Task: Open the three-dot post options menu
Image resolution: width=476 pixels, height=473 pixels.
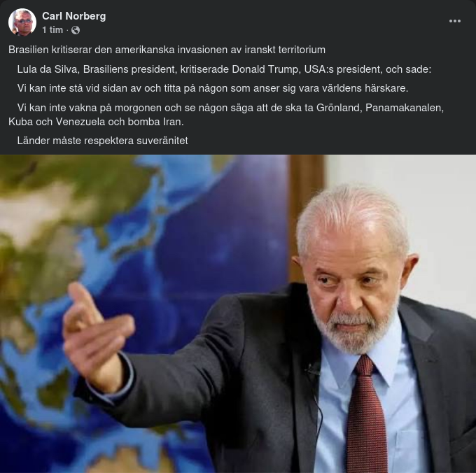Action: (454, 21)
